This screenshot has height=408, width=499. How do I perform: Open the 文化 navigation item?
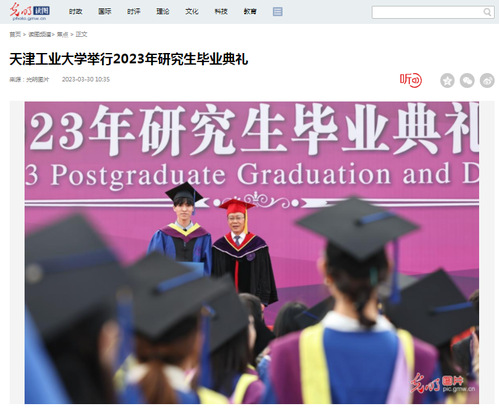[x=192, y=12]
